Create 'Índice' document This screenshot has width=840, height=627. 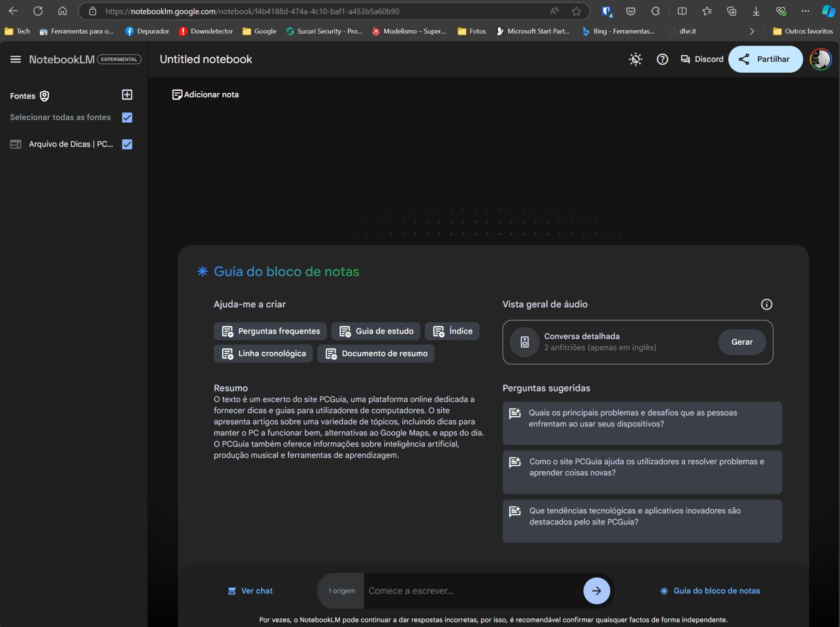[x=452, y=331]
